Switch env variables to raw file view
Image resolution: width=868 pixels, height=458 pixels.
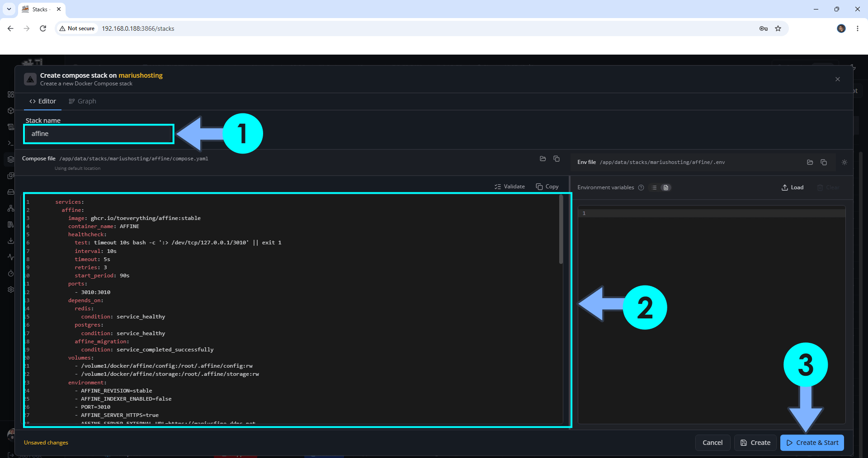(x=666, y=187)
